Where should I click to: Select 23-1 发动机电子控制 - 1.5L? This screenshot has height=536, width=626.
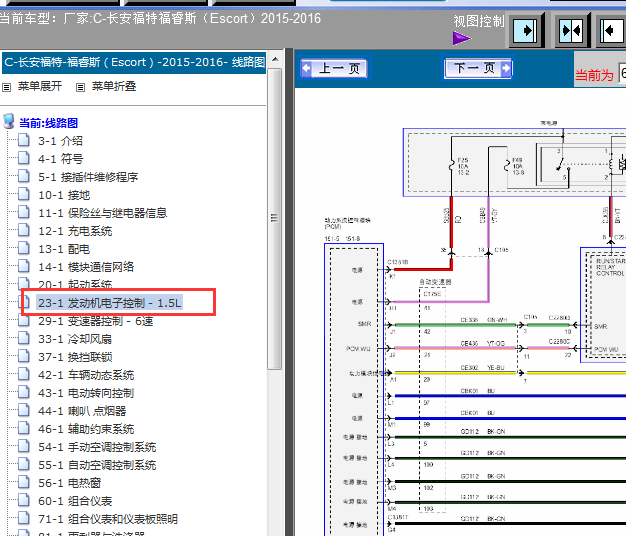tap(110, 303)
